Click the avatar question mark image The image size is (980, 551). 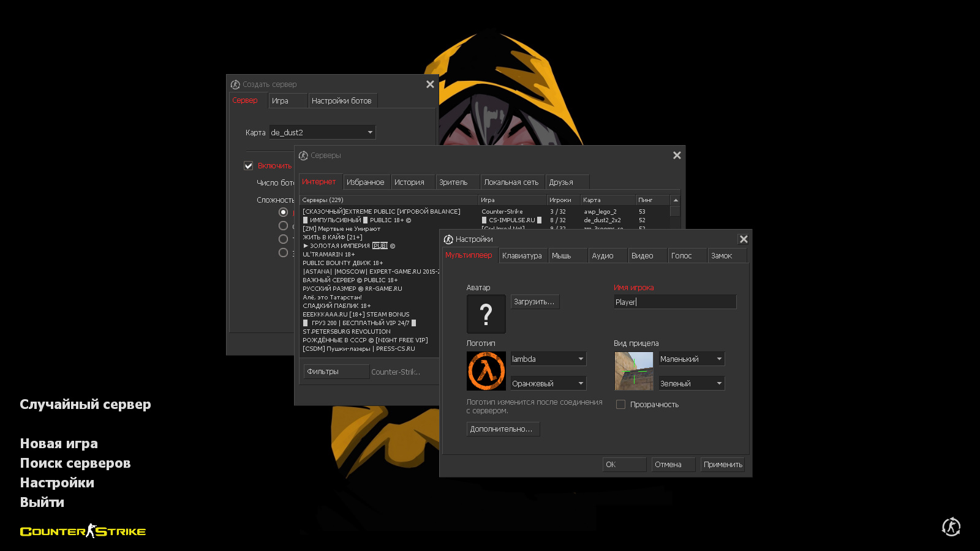[x=486, y=314]
